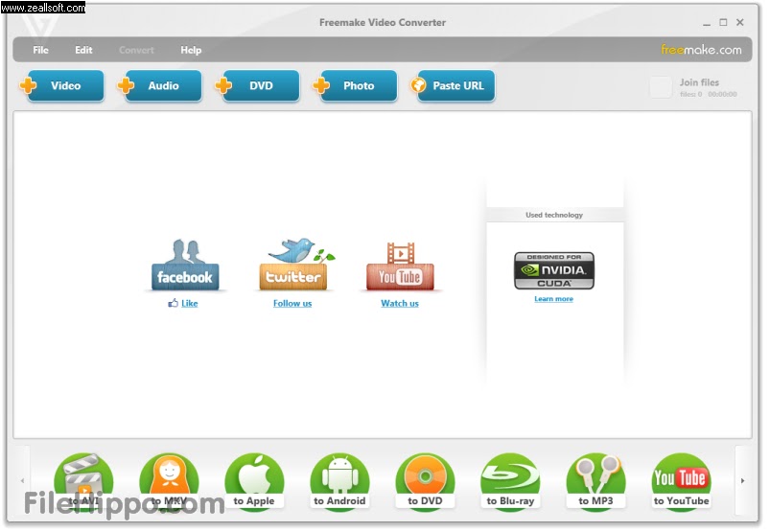This screenshot has width=770, height=532.
Task: Open freemake.com logo link
Action: [x=701, y=50]
